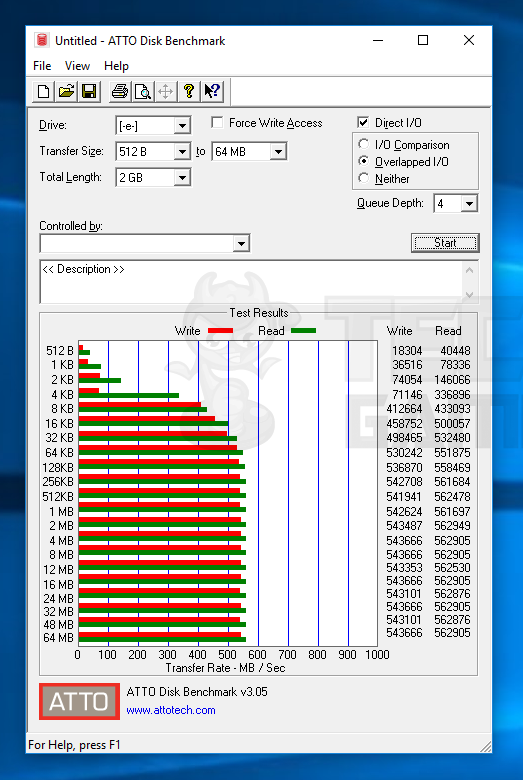Uncheck the Direct I/O checkbox
This screenshot has height=780, width=523.
click(x=363, y=122)
